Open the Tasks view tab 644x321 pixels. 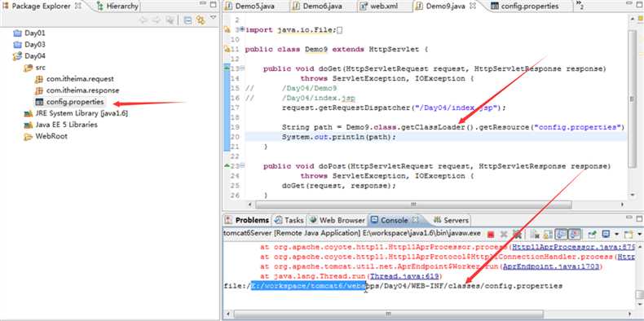289,220
